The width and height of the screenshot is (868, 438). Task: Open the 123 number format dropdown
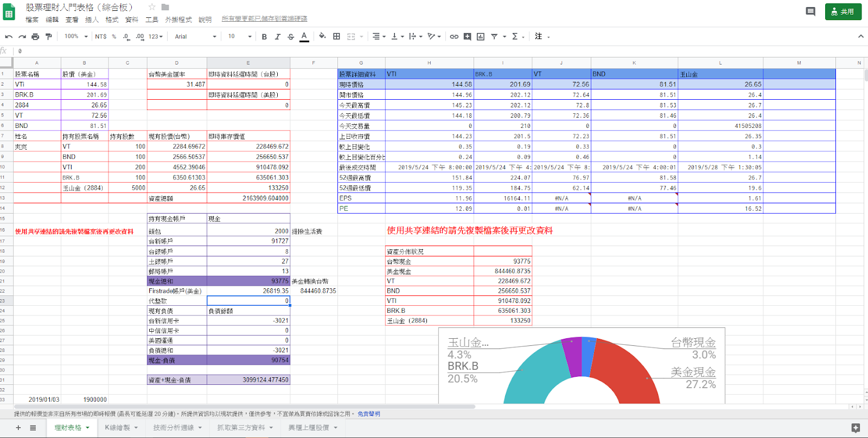156,36
